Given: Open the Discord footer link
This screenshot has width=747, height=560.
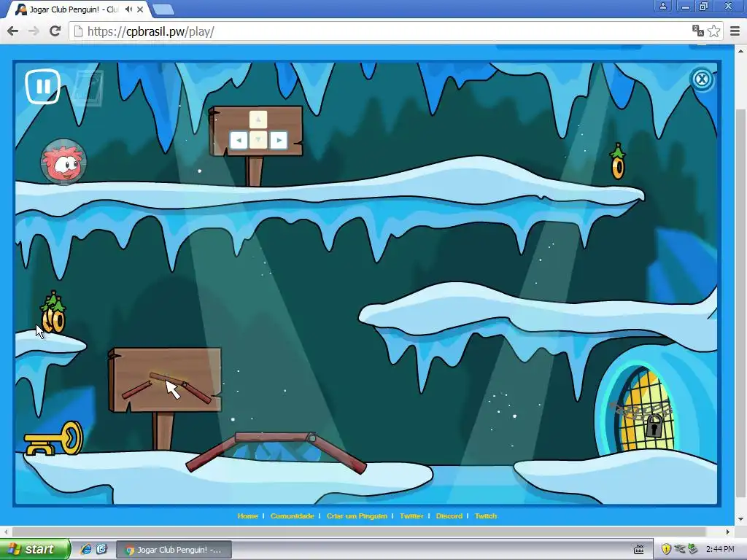Looking at the screenshot, I should pyautogui.click(x=449, y=516).
